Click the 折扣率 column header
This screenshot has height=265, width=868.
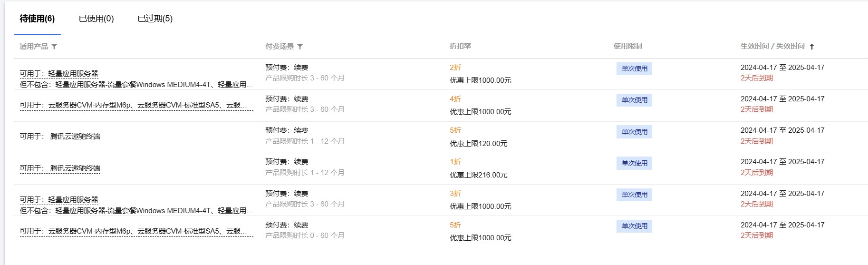[460, 46]
